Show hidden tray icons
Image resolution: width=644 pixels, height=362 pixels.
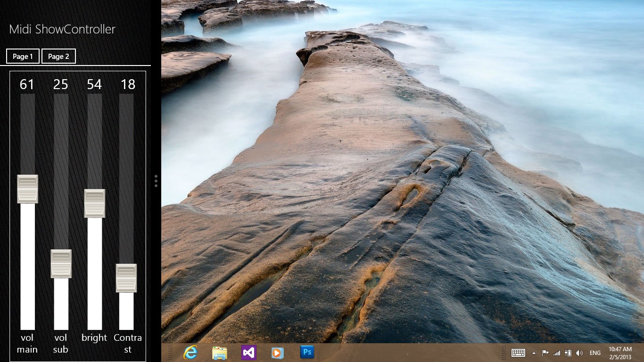pyautogui.click(x=534, y=353)
